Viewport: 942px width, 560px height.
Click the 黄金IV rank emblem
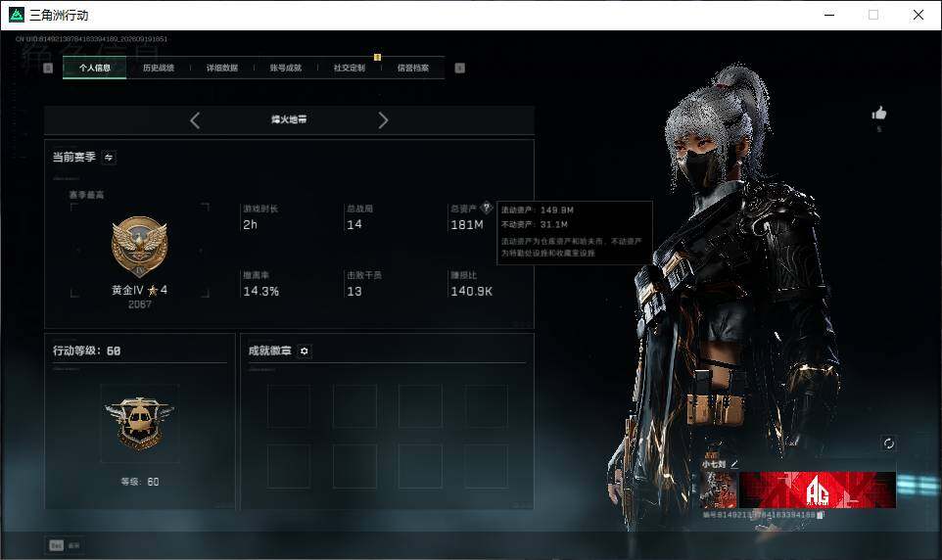[x=139, y=247]
